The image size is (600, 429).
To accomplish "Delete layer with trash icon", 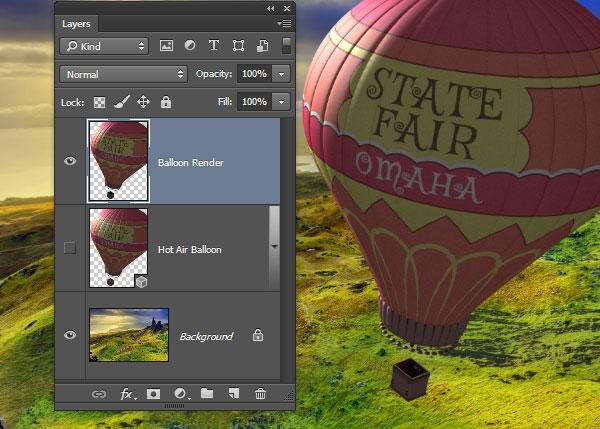I will (x=260, y=393).
